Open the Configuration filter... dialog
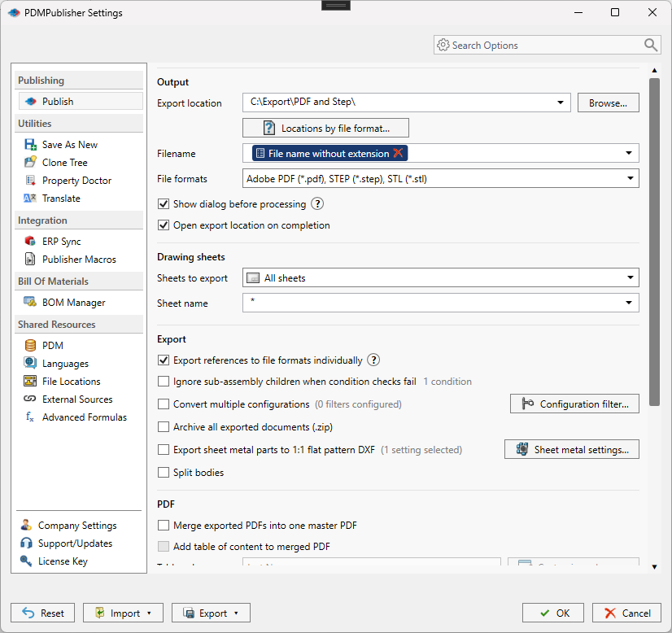Image resolution: width=672 pixels, height=633 pixels. [574, 404]
